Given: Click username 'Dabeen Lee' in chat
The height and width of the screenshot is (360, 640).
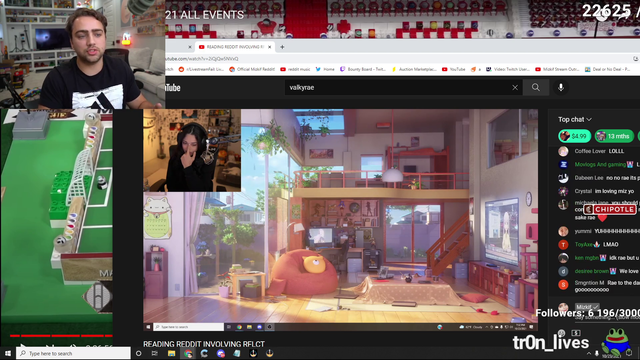Looking at the screenshot, I should (589, 178).
